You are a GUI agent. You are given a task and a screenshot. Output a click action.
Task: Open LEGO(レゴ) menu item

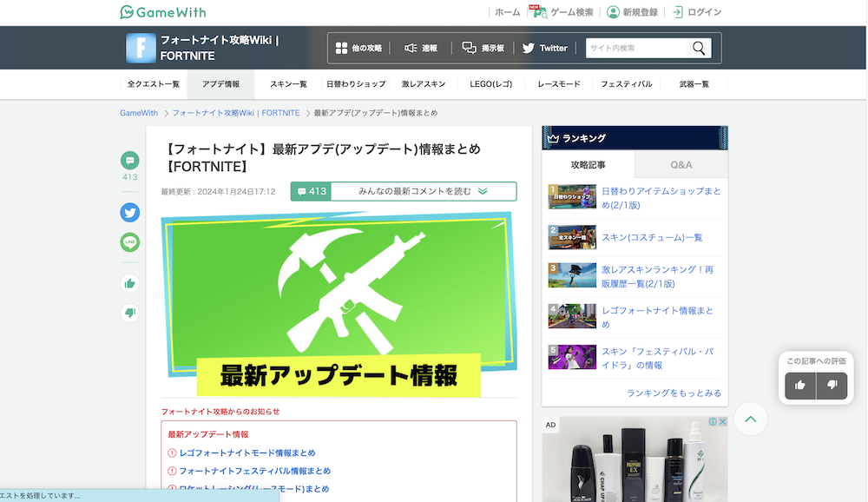pyautogui.click(x=491, y=84)
